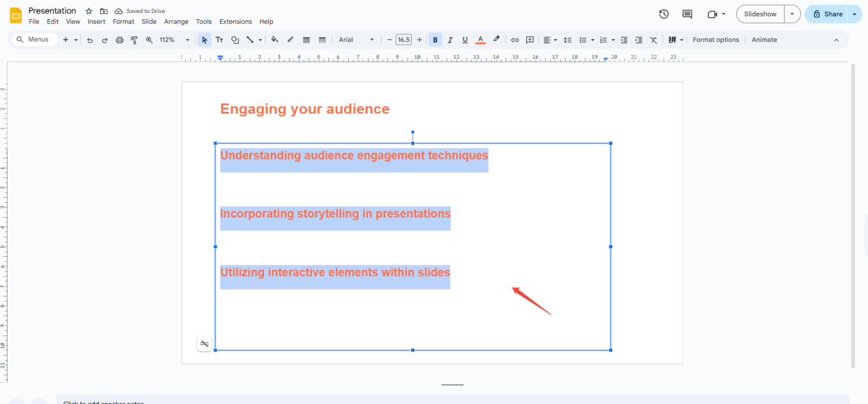Select the text box tool
This screenshot has width=868, height=404.
(220, 40)
